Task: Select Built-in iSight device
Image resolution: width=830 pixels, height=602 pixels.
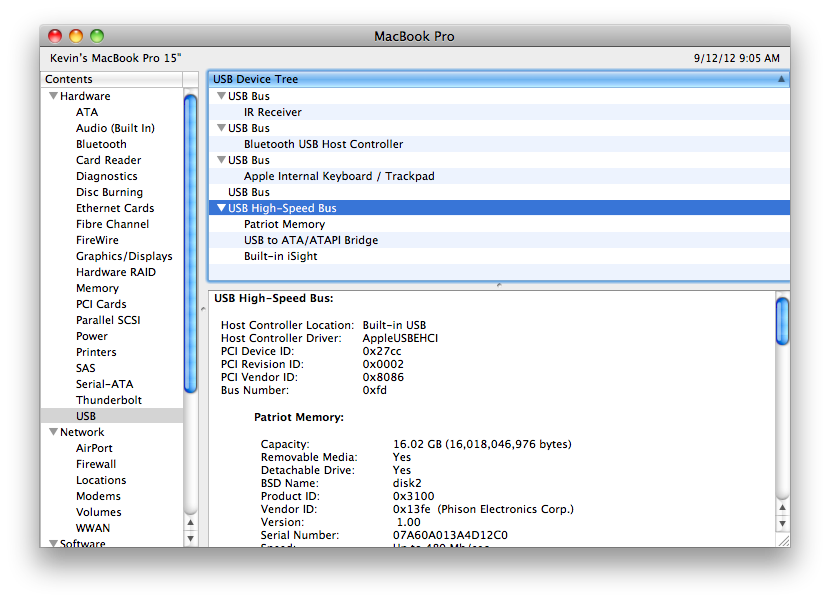Action: pyautogui.click(x=281, y=256)
